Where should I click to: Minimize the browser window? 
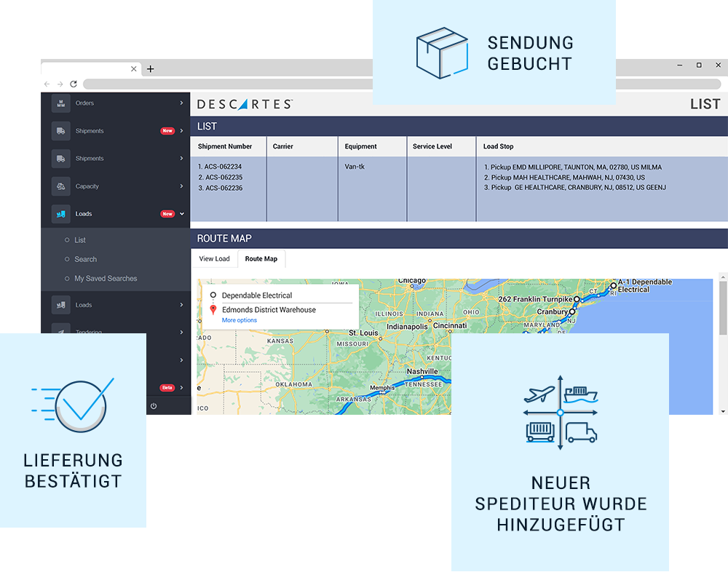pos(680,65)
